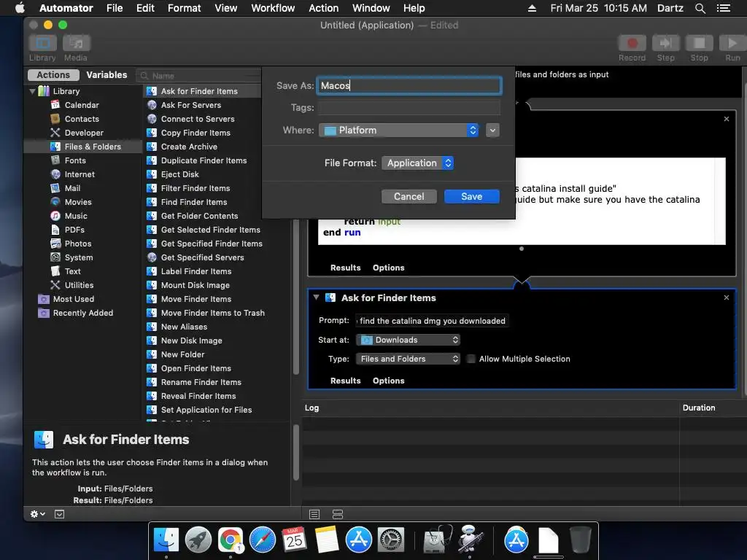Image resolution: width=747 pixels, height=560 pixels.
Task: Click the Record button icon
Action: click(x=632, y=43)
